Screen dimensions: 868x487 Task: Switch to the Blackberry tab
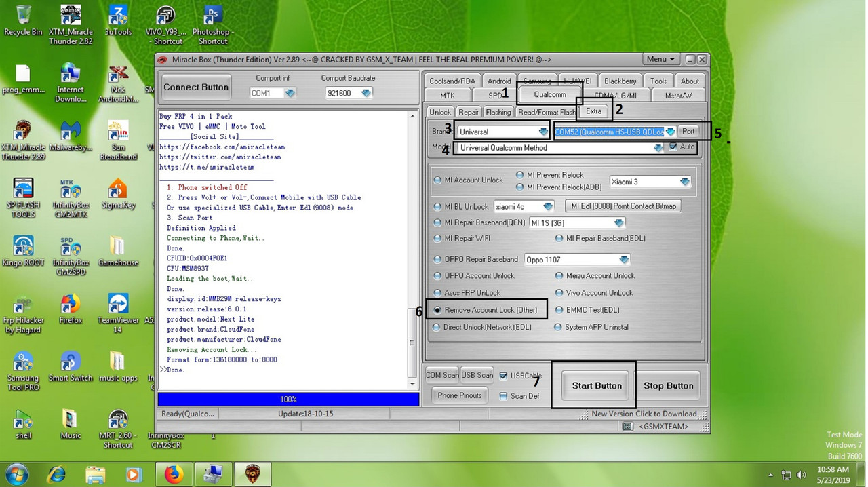click(x=620, y=81)
